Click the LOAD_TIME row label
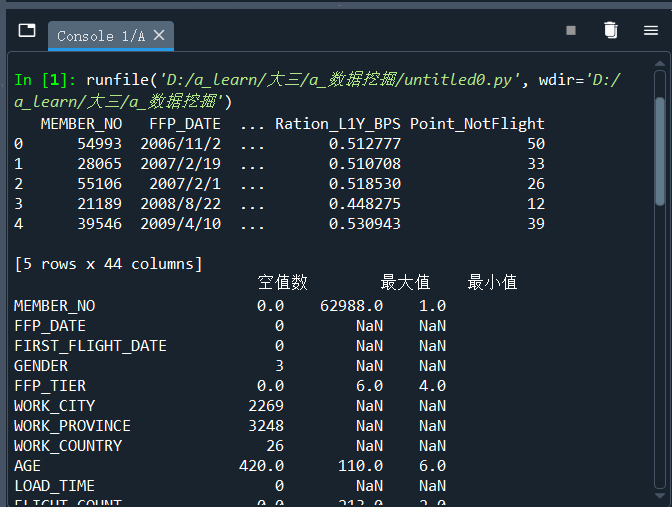The height and width of the screenshot is (507, 672). 54,486
